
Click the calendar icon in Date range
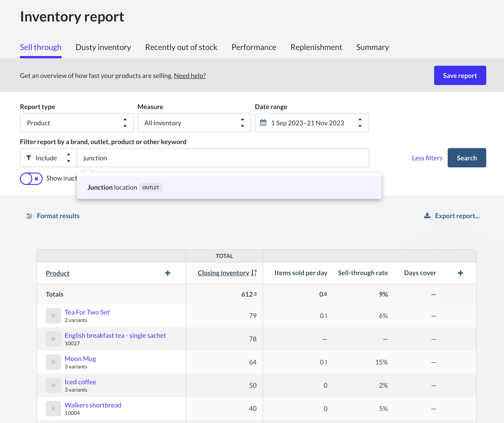click(x=263, y=123)
